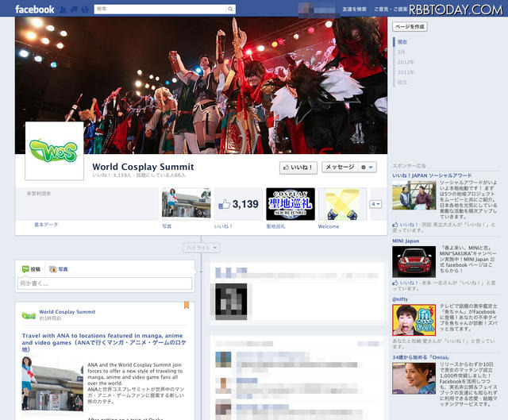Click the ページを作成 create page button
508x420 pixels.
click(410, 26)
